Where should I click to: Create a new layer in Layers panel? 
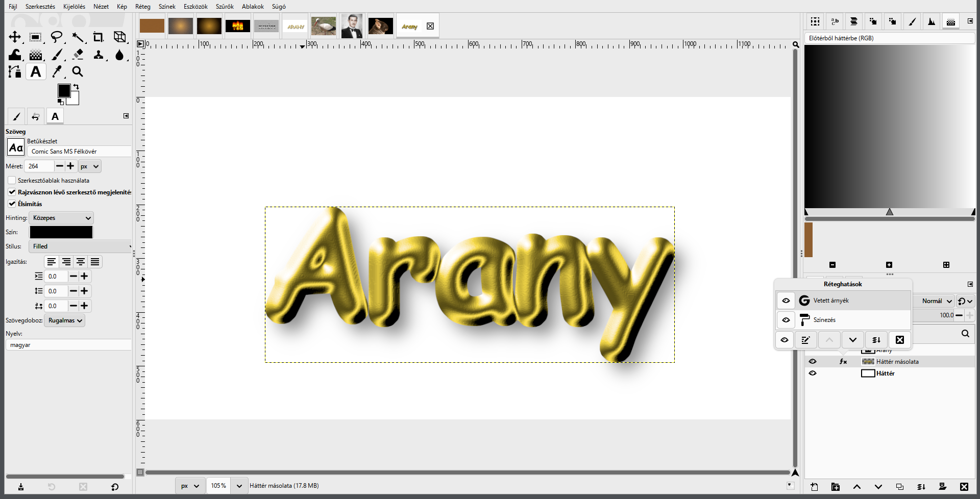tap(814, 487)
